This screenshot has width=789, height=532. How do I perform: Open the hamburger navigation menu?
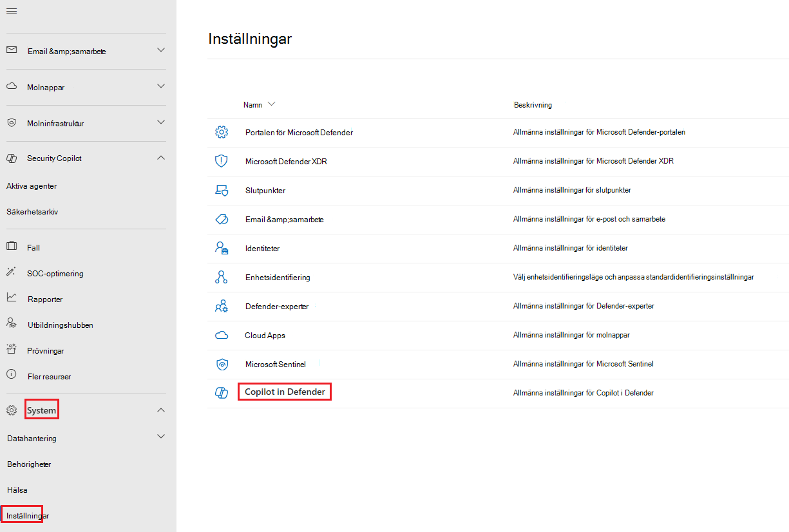[x=12, y=11]
